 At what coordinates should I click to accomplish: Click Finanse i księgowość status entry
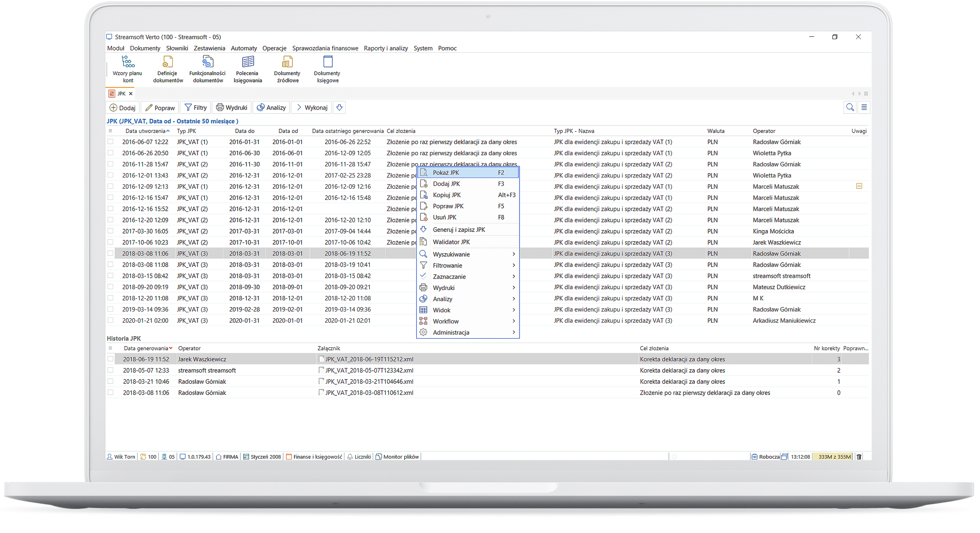[x=314, y=457]
